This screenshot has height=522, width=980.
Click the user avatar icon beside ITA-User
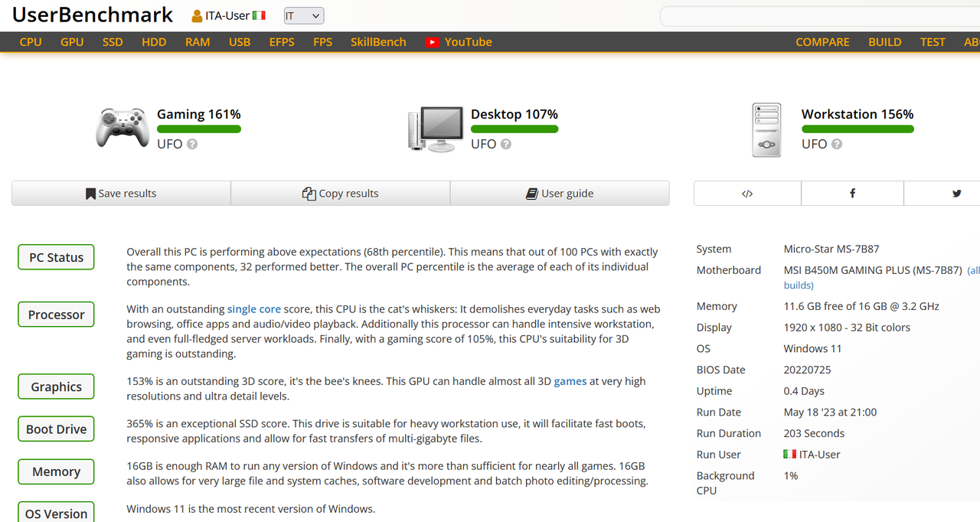click(197, 16)
